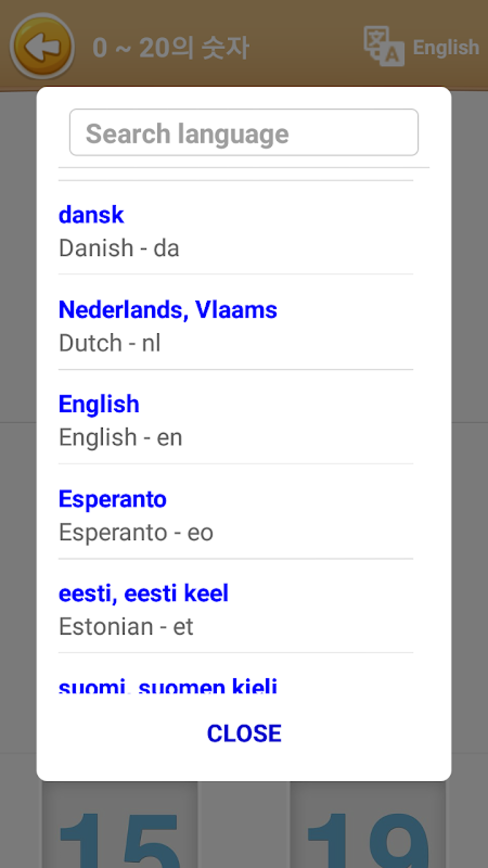Select the English language entry
Screen dimensions: 488x868
point(99,404)
